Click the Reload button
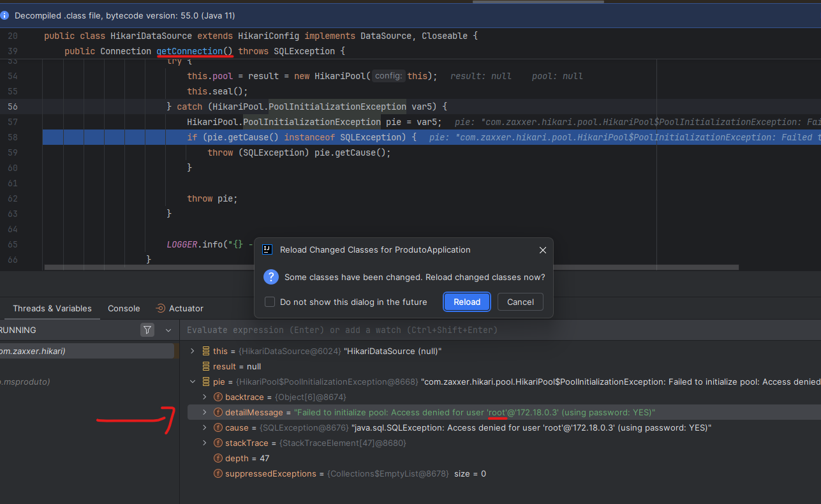 point(467,302)
